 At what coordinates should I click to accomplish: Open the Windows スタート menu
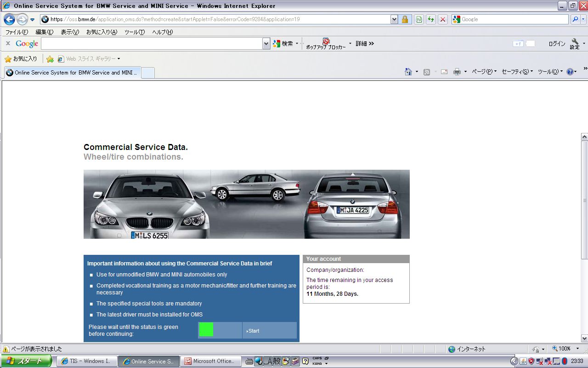tap(27, 361)
